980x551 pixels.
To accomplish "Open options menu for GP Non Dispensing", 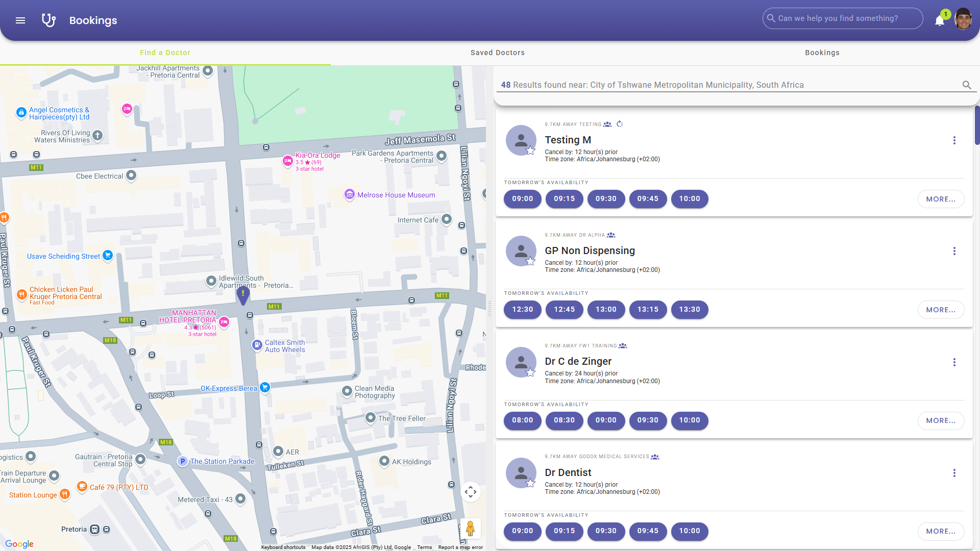I will point(954,251).
